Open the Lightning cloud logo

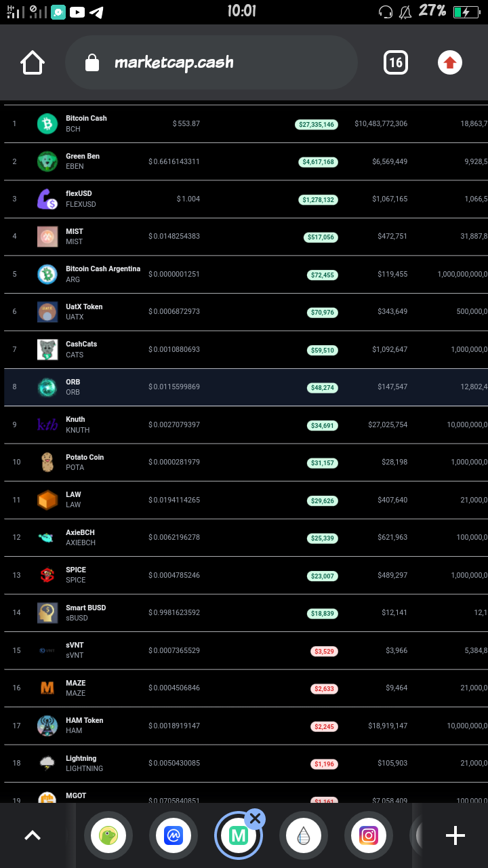click(x=47, y=763)
